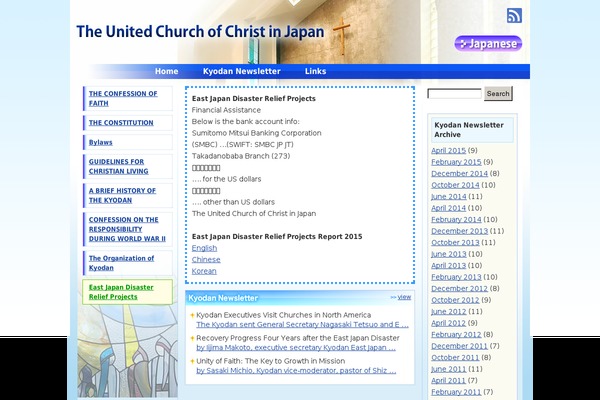Viewport: 600px width, 400px height.
Task: Click the Search button
Action: click(498, 93)
